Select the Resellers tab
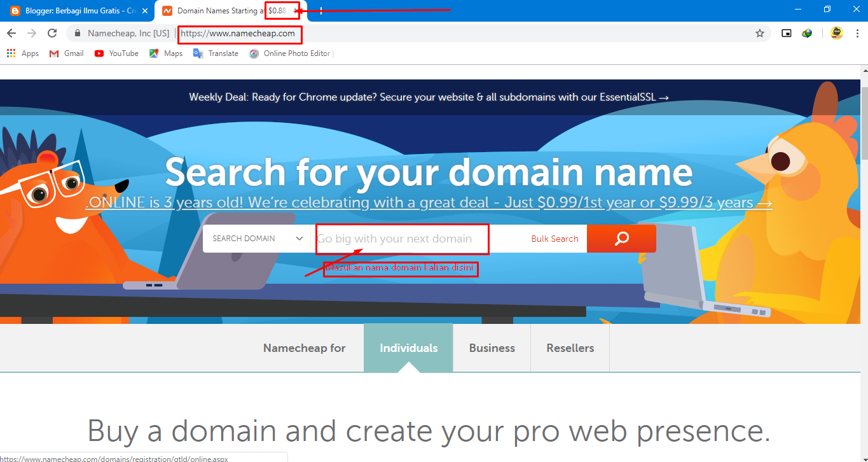Image resolution: width=868 pixels, height=462 pixels. pos(570,348)
